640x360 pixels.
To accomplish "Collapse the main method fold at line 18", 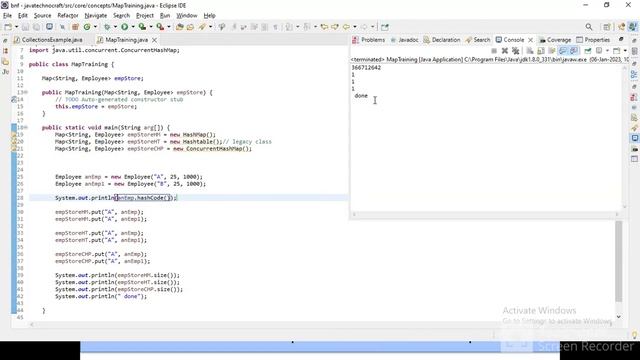I will click(x=26, y=128).
